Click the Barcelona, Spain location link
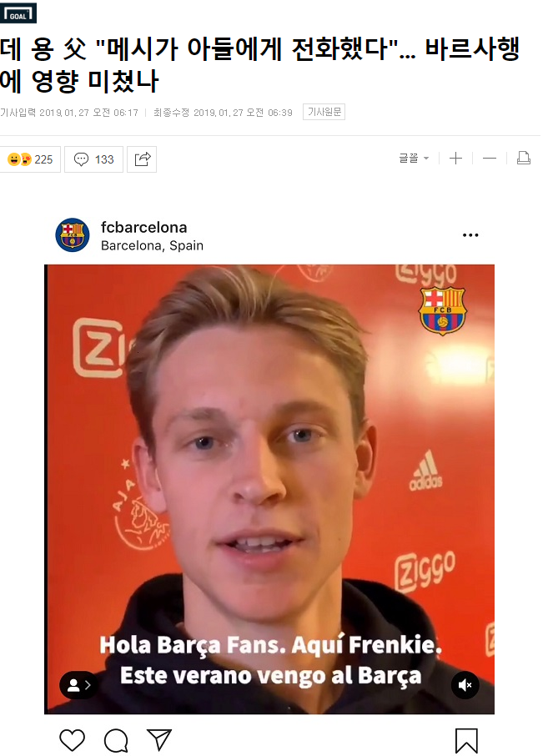Viewport: 553px width, 756px height. coord(152,246)
